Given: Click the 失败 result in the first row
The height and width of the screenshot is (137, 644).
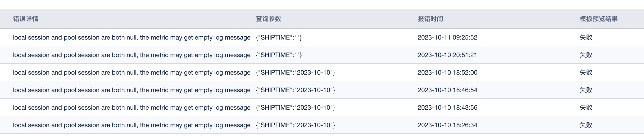Looking at the screenshot, I should point(586,37).
